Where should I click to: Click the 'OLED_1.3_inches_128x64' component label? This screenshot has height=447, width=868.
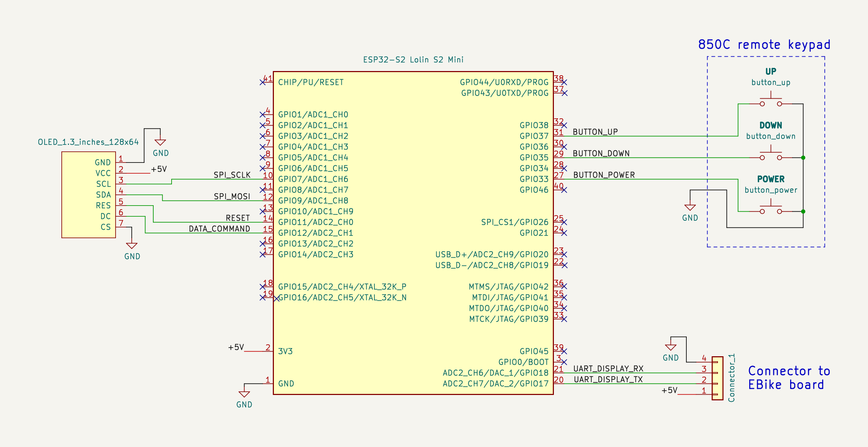[x=88, y=142]
